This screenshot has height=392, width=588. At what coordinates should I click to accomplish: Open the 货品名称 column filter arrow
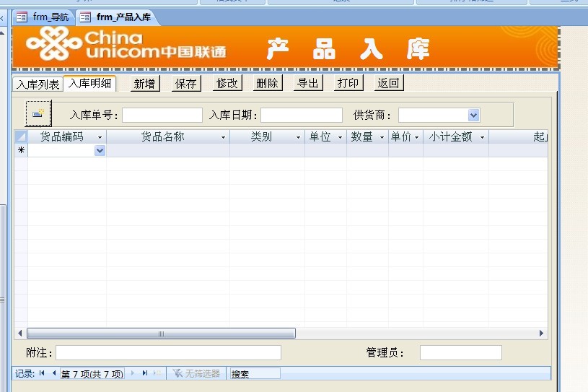click(x=223, y=137)
